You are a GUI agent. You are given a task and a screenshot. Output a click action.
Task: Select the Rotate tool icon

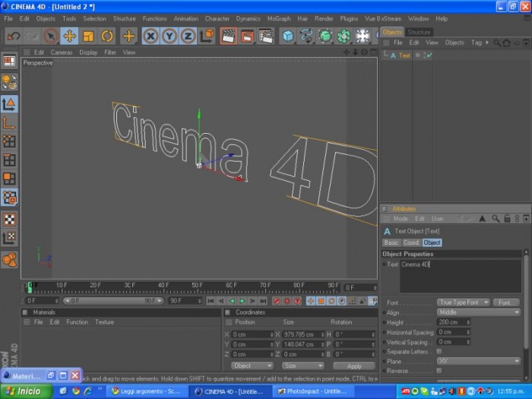(107, 36)
